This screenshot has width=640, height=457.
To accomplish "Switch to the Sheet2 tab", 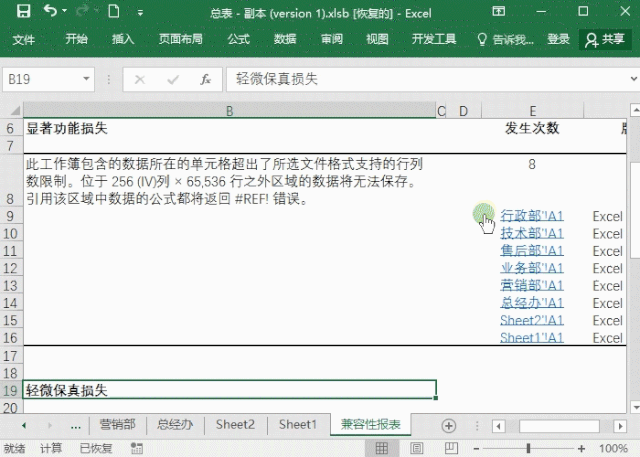I will coord(235,424).
